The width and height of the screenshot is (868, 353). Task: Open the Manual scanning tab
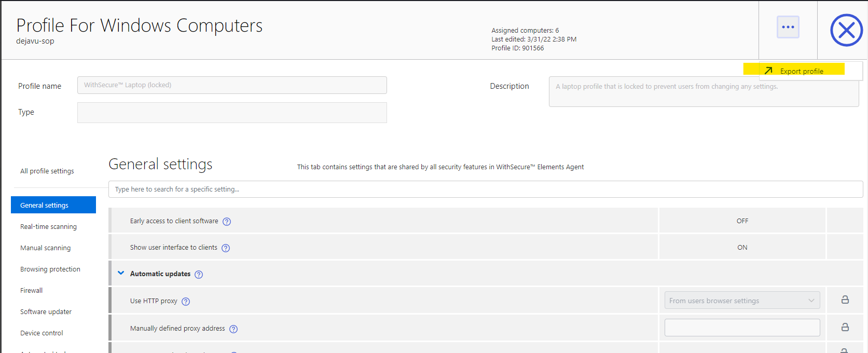[45, 248]
